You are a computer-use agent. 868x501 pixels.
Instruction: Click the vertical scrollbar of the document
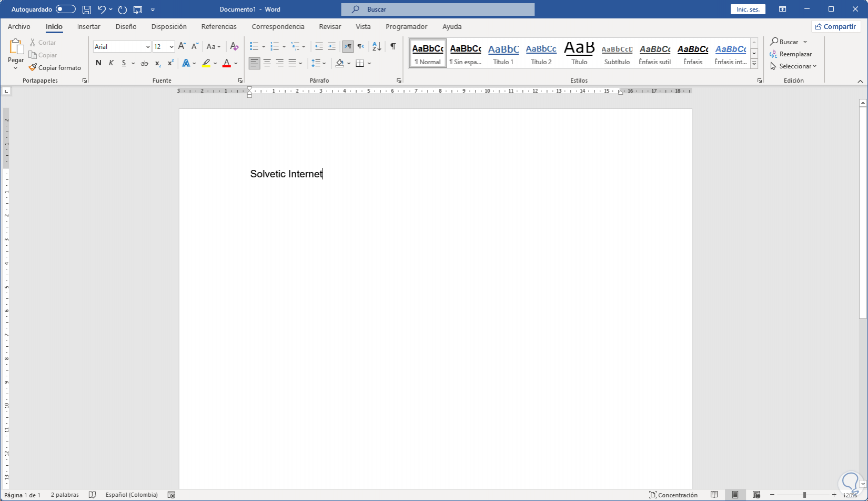863,213
